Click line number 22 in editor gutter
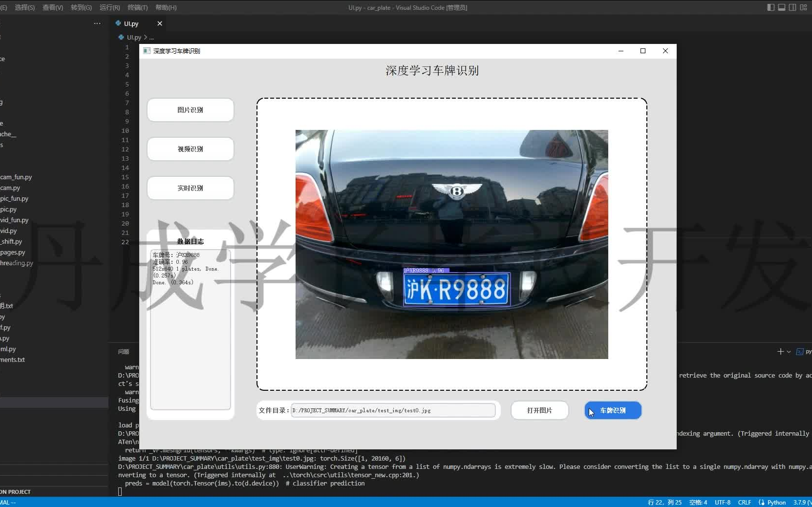 point(125,242)
